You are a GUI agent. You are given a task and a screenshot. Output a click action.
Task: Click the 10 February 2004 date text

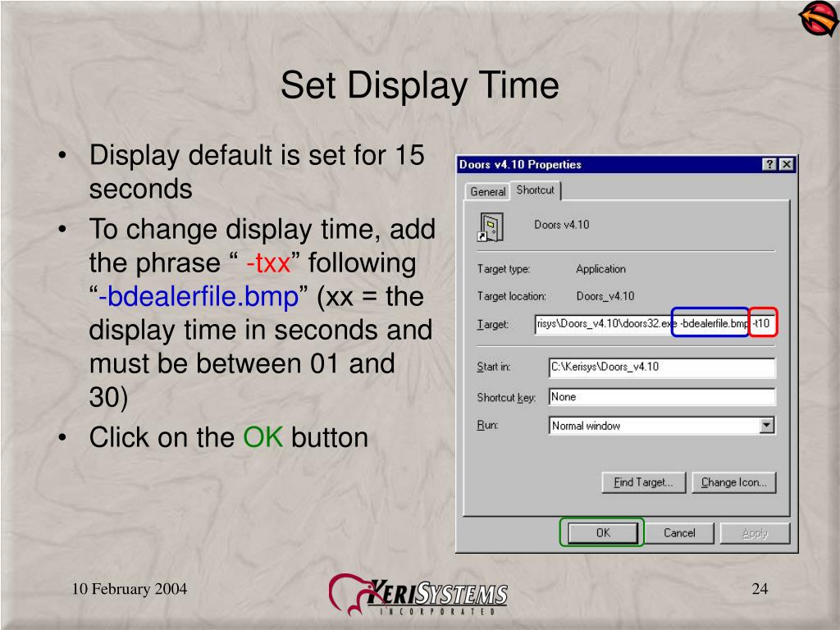[x=130, y=588]
